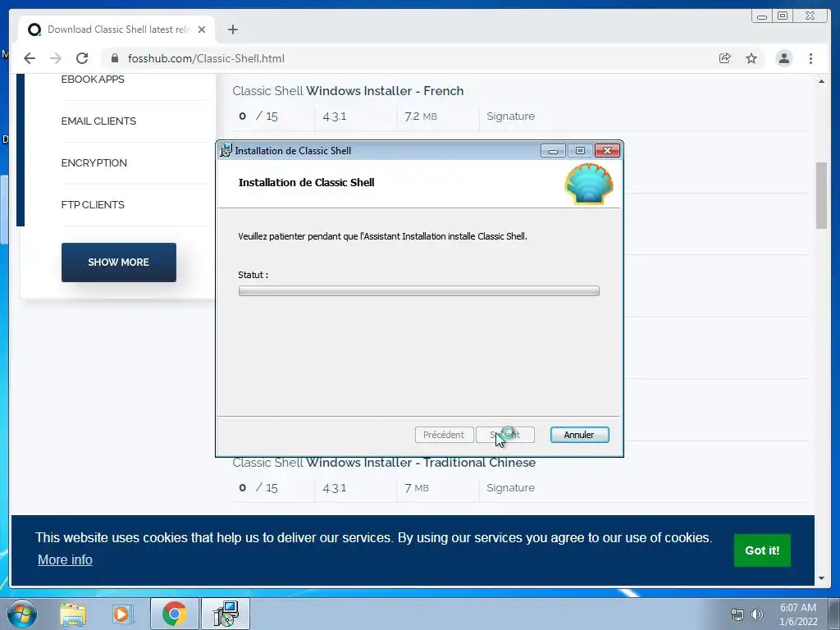Click page scrollbar down arrow

[821, 578]
